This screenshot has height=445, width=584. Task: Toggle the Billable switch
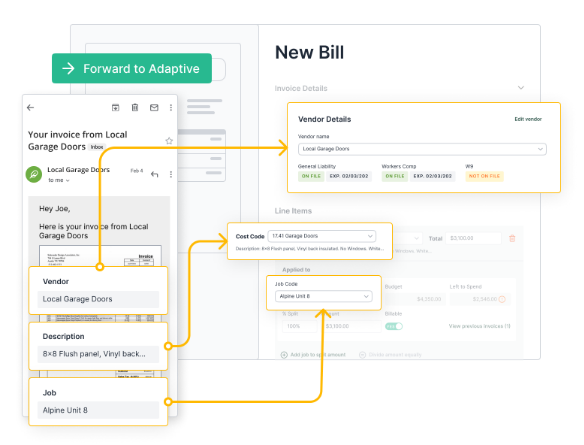[394, 326]
